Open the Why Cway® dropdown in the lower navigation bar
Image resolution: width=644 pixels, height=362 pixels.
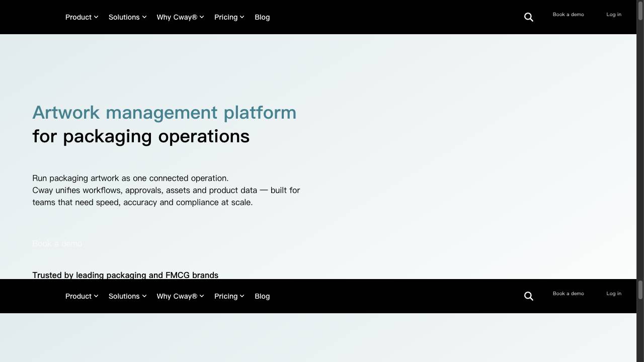(x=180, y=296)
